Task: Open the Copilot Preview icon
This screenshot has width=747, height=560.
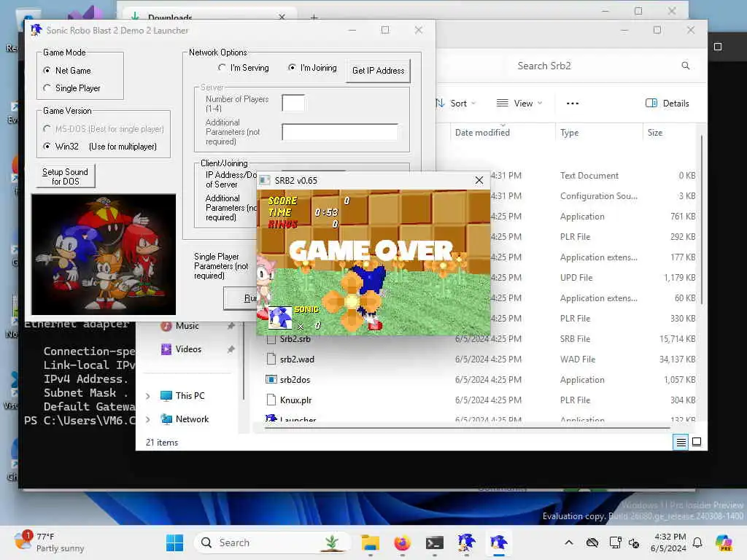Action: pos(723,542)
